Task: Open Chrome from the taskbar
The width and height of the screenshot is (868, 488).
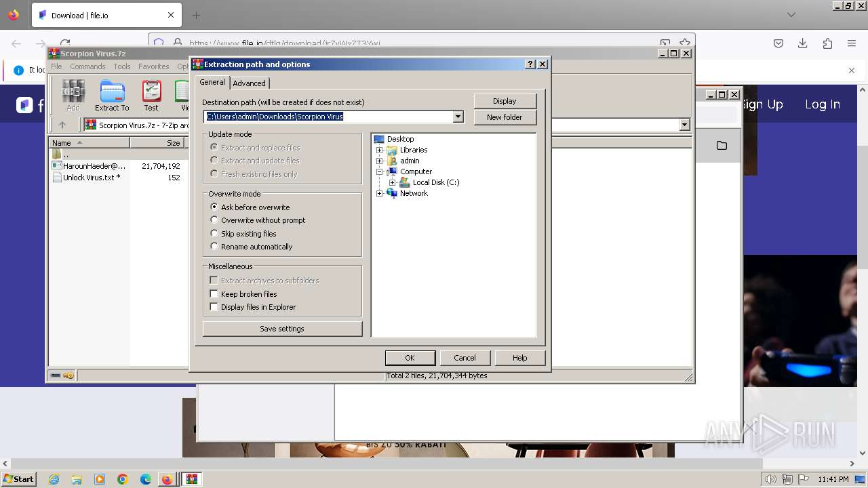Action: pos(123,479)
